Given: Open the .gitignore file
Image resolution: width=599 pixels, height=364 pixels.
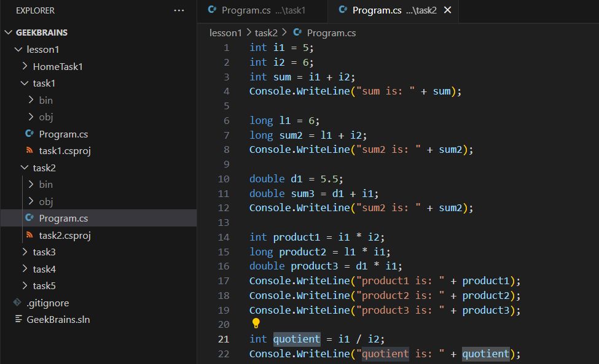Looking at the screenshot, I should pyautogui.click(x=48, y=303).
